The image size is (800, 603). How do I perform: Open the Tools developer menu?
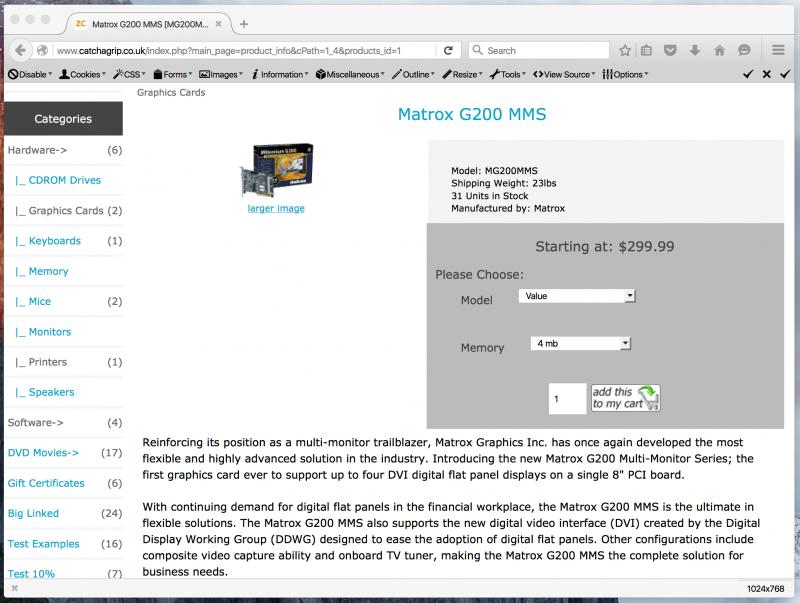(508, 74)
